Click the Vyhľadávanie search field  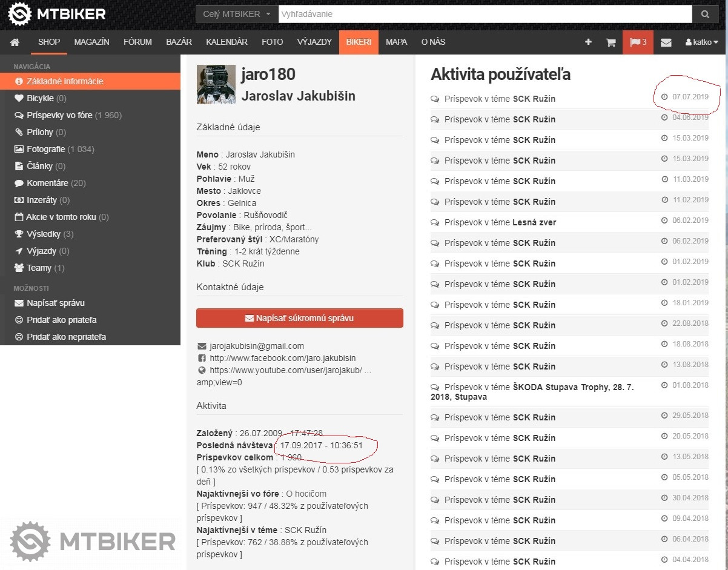pyautogui.click(x=485, y=14)
